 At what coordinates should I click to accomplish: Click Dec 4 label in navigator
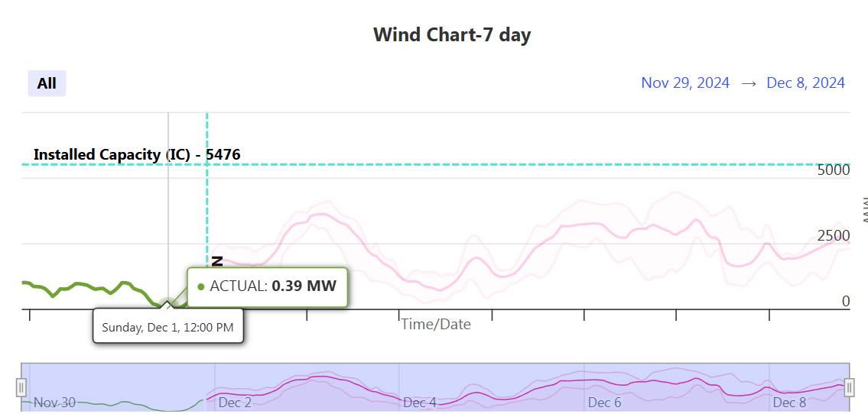(420, 403)
